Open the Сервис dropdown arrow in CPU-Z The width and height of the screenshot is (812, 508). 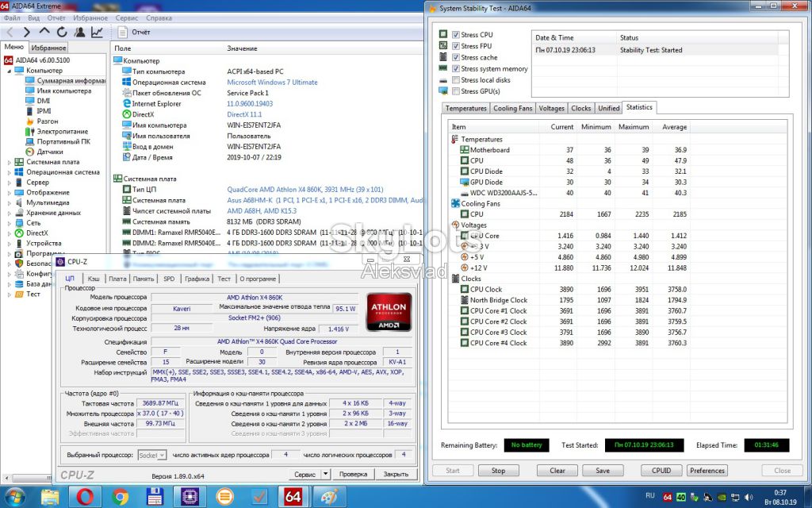coord(325,475)
